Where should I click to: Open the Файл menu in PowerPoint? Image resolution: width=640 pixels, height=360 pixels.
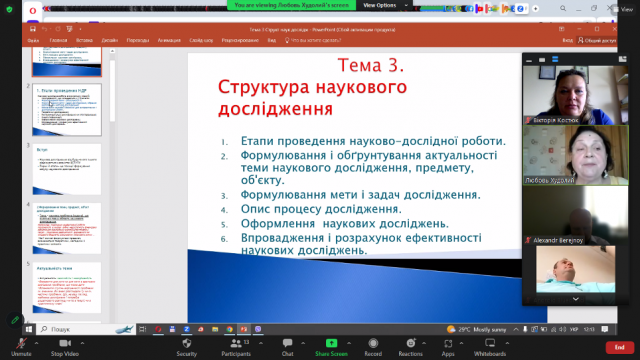pos(33,40)
